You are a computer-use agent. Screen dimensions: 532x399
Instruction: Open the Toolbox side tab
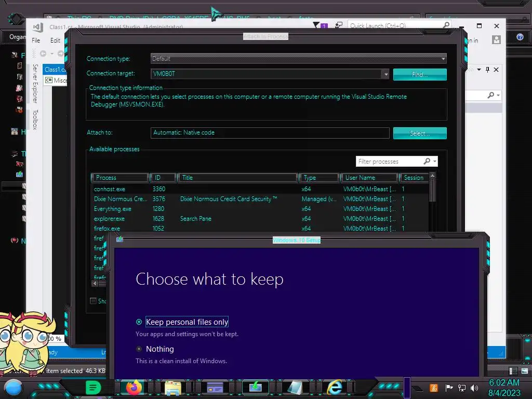click(35, 120)
